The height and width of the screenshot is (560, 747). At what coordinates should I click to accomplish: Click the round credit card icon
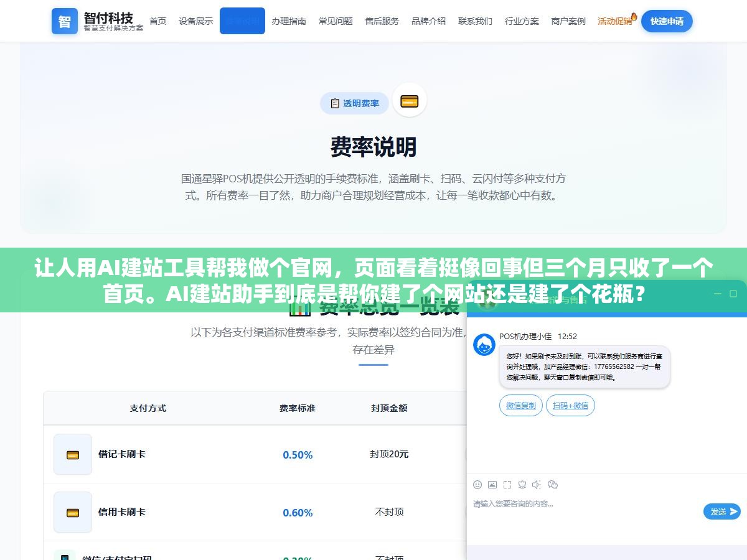click(x=410, y=100)
